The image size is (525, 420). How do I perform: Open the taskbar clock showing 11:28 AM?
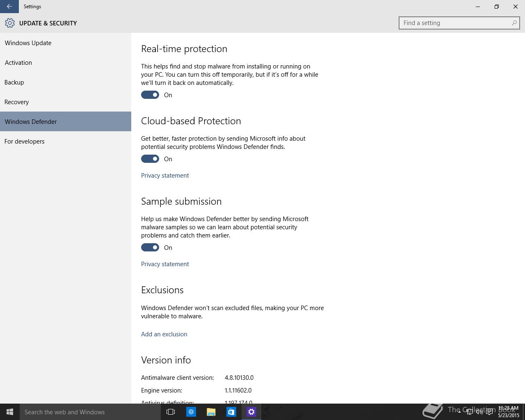509,412
